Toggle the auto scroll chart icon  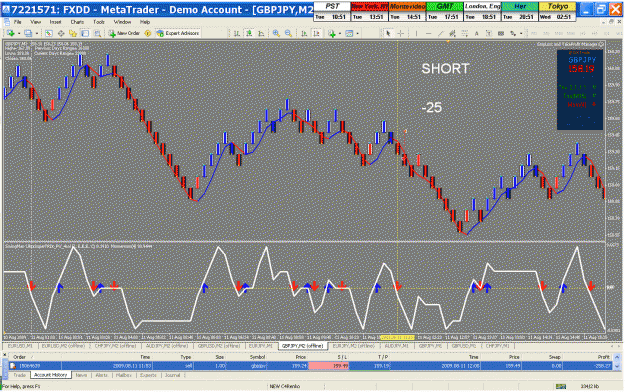[x=304, y=33]
